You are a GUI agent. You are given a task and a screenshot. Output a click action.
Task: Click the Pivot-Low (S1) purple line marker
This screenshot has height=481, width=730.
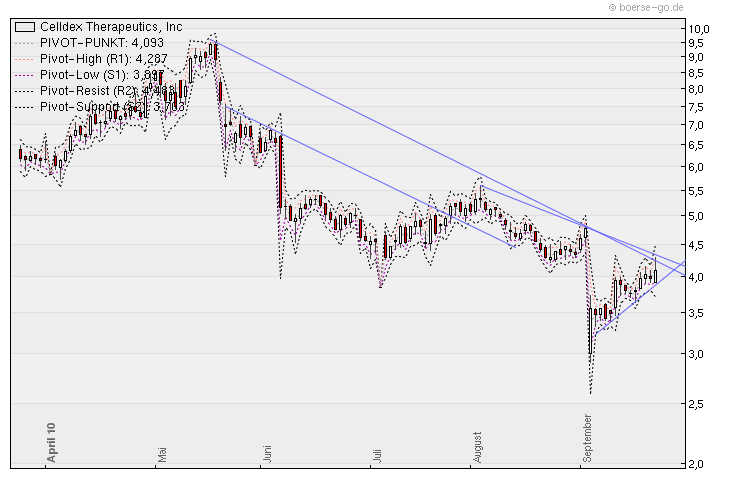tap(26, 75)
